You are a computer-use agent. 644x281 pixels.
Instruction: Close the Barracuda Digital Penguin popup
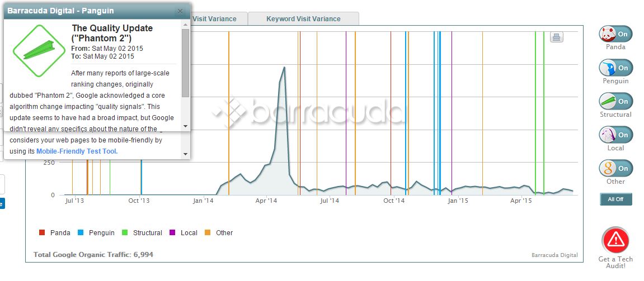coord(180,11)
